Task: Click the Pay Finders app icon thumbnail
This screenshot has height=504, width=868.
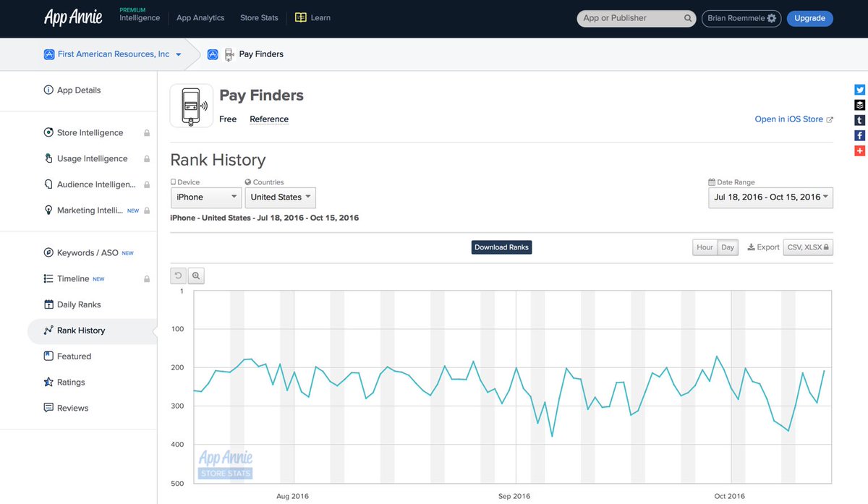Action: click(191, 106)
